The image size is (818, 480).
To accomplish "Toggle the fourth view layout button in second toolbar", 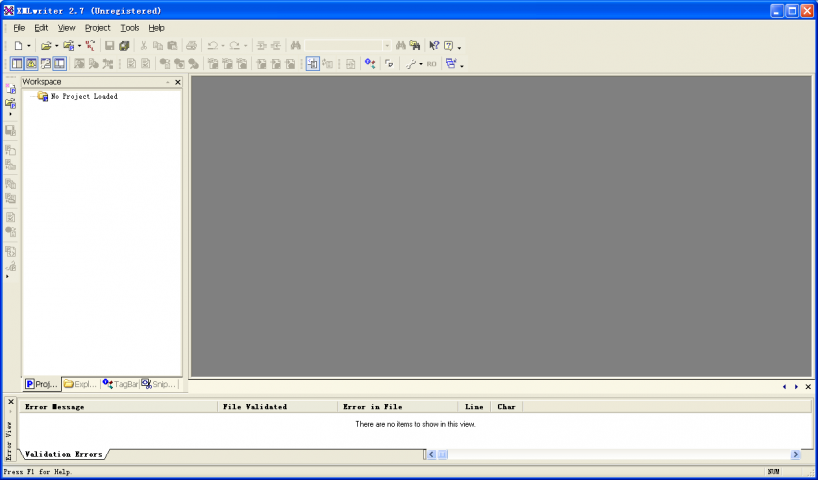I will (59, 64).
